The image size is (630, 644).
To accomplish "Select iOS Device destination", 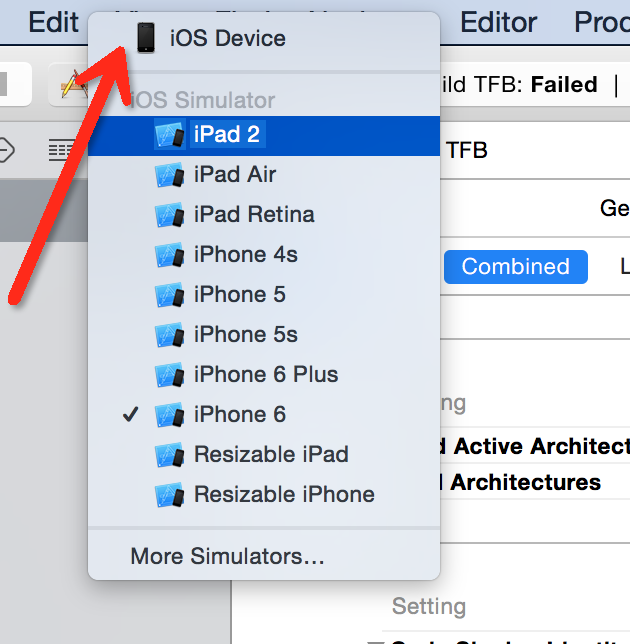I will [264, 39].
